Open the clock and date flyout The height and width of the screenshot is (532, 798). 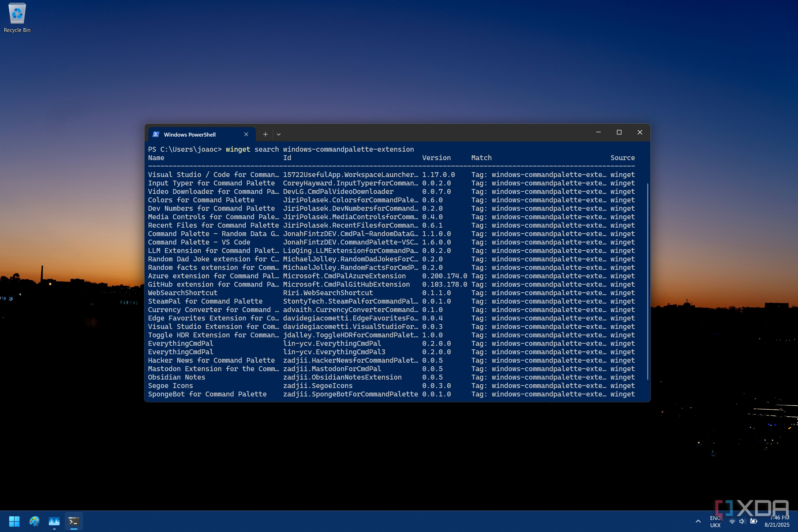coord(777,522)
